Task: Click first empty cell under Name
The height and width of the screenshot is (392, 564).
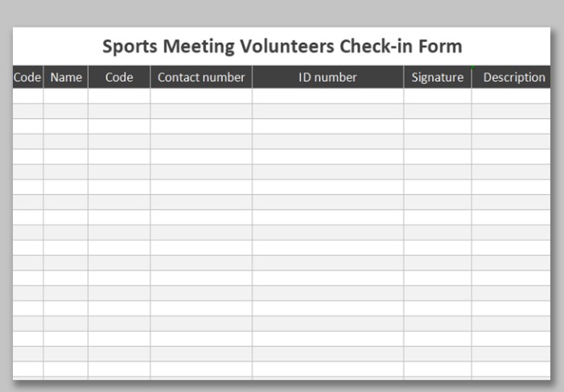Action: pos(66,96)
